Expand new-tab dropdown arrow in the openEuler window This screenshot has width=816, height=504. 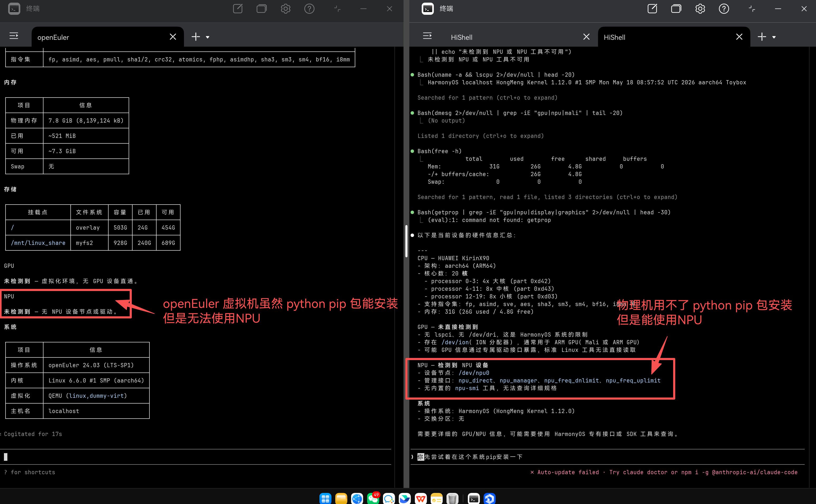(x=208, y=37)
